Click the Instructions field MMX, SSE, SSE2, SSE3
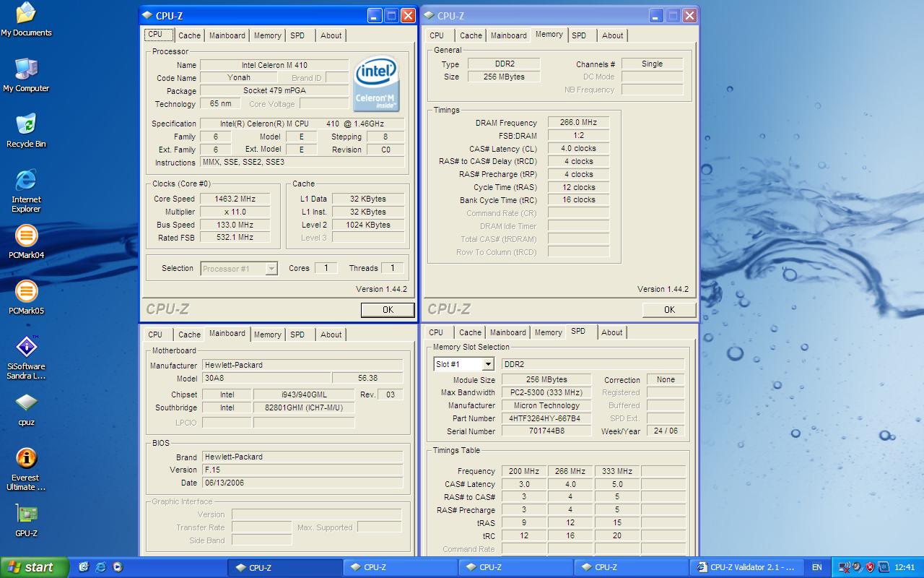Viewport: 924px width, 578px height. [x=302, y=163]
